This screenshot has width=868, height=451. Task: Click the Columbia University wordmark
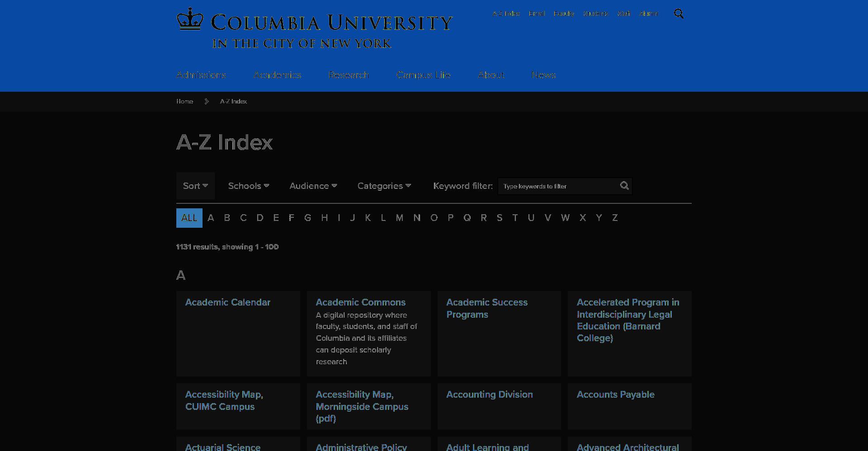[x=331, y=23]
